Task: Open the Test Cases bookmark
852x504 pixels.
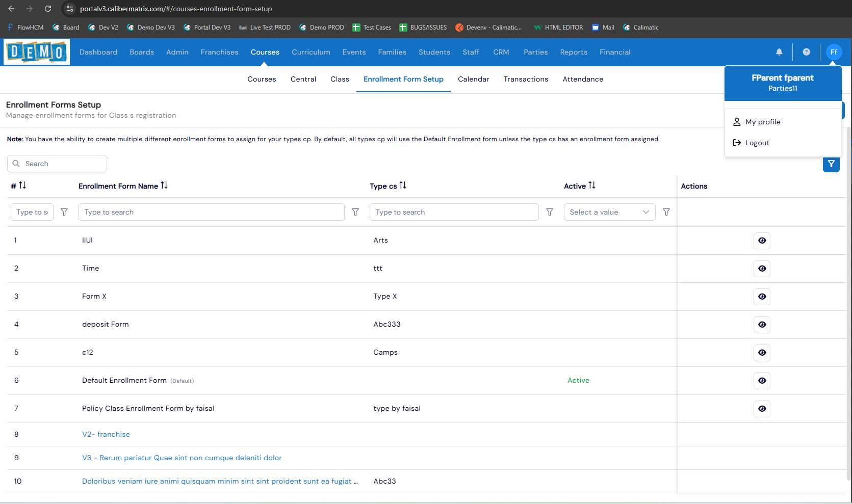Action: click(x=372, y=28)
